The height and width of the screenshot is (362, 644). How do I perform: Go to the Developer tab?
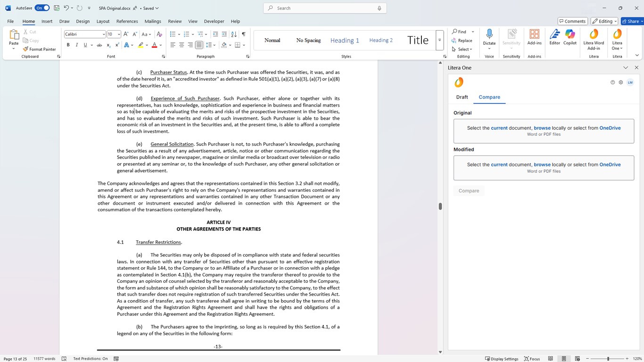click(214, 21)
